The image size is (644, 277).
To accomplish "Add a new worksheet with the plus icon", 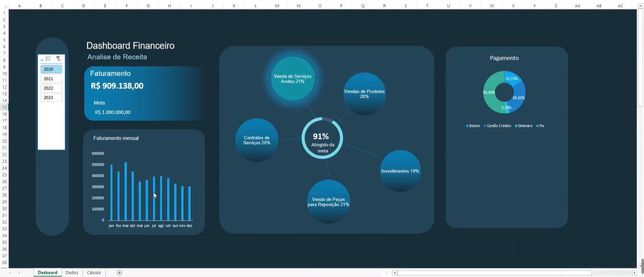I will pyautogui.click(x=119, y=272).
